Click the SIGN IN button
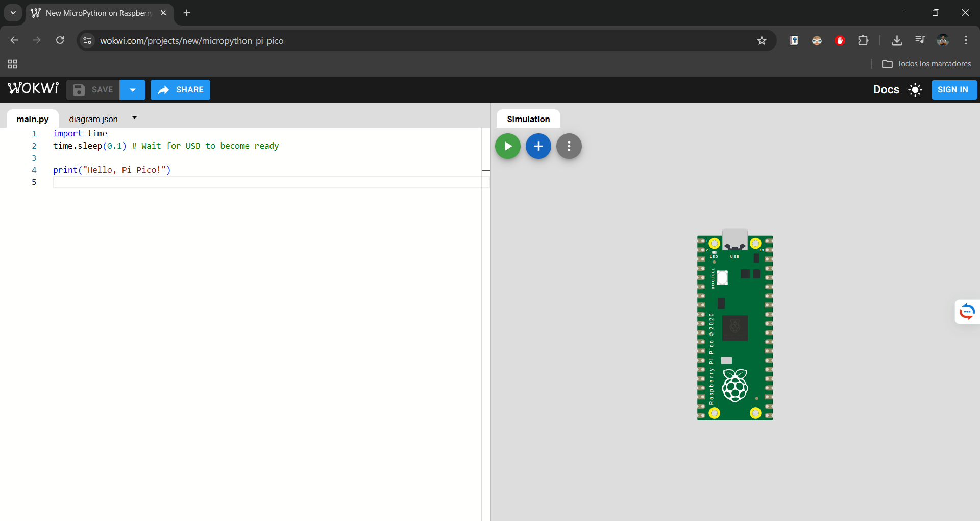Image resolution: width=980 pixels, height=521 pixels. click(x=954, y=89)
